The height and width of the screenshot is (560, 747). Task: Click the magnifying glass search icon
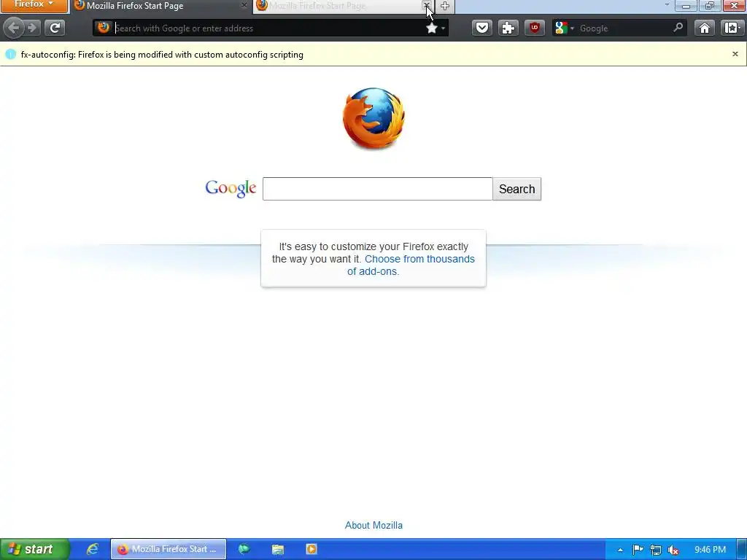click(x=678, y=28)
